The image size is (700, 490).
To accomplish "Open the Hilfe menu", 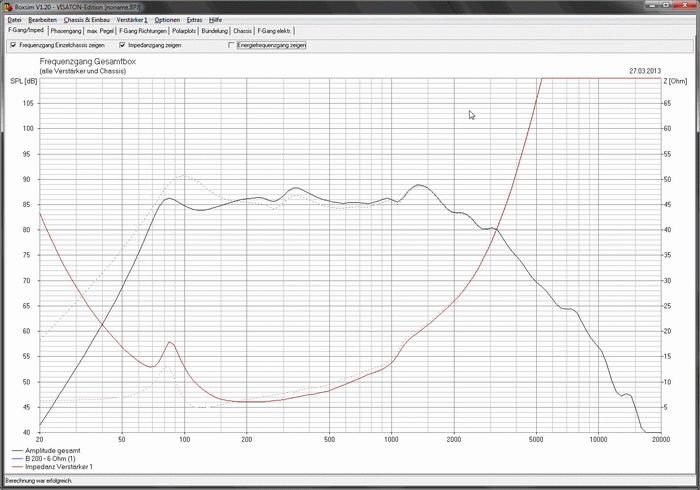I will tap(215, 20).
